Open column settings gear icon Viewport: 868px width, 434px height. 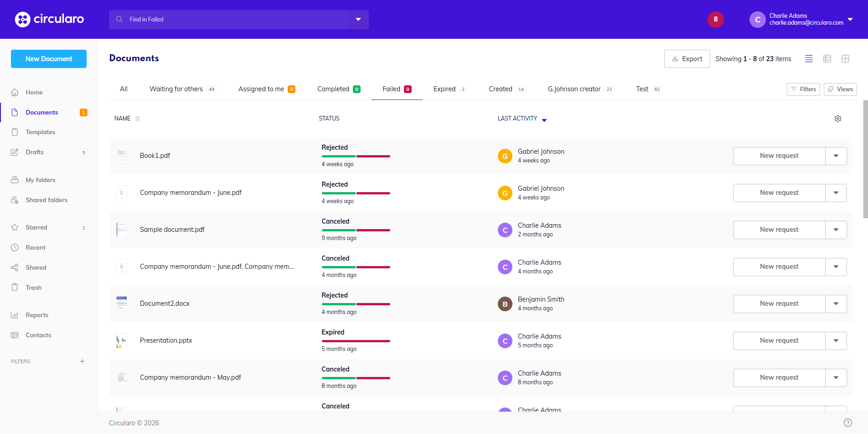point(837,119)
